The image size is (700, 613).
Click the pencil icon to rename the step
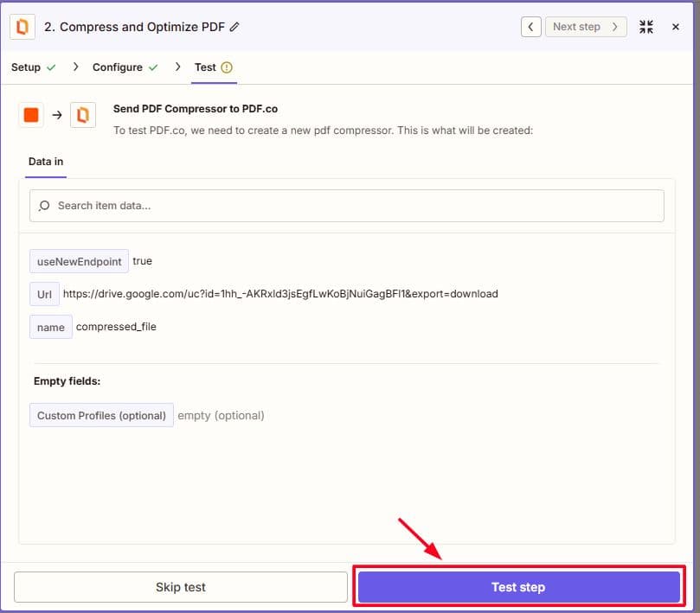tap(234, 27)
